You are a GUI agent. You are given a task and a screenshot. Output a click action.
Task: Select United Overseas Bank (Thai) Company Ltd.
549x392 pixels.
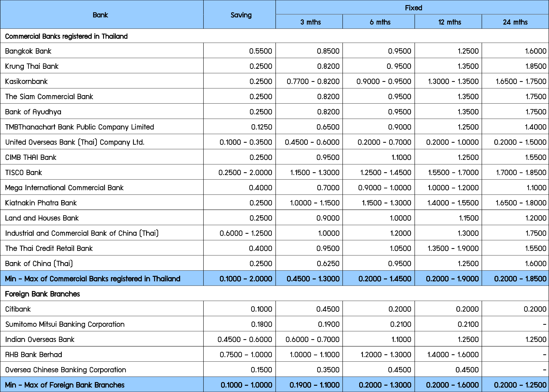75,142
